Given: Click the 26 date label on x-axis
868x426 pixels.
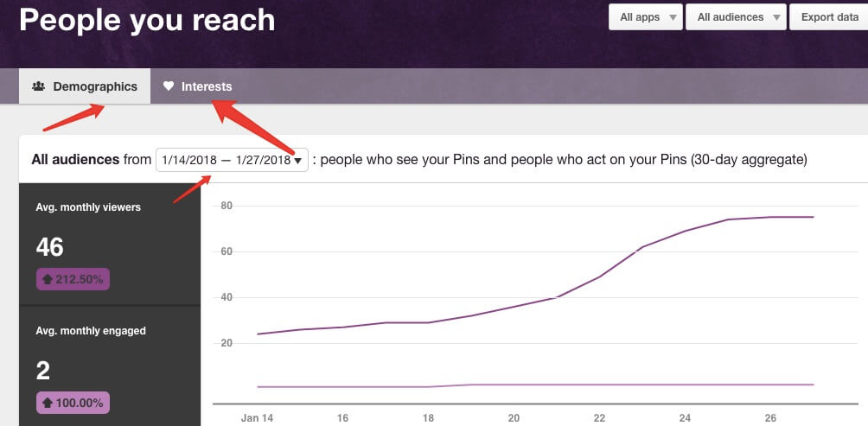Looking at the screenshot, I should click(770, 418).
